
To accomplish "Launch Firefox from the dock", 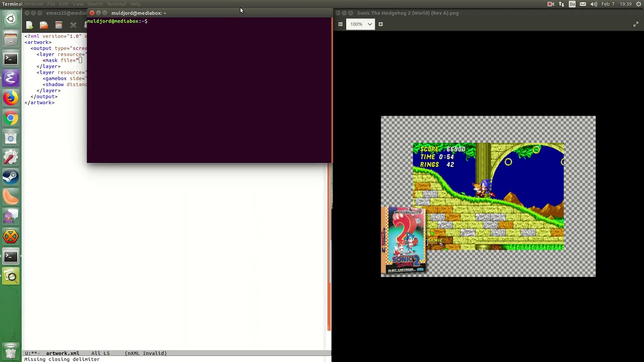I will click(x=11, y=98).
